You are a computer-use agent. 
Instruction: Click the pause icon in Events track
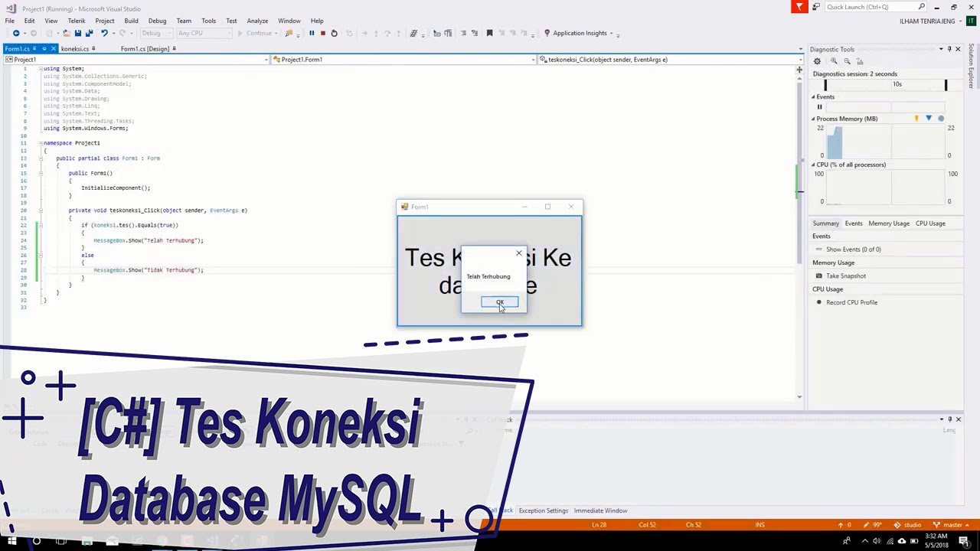tap(819, 107)
